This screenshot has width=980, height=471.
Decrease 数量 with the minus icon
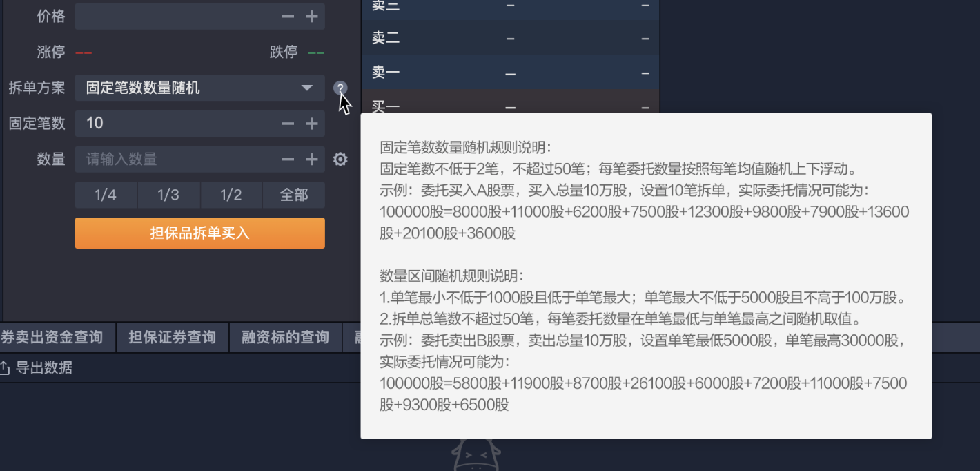(288, 160)
